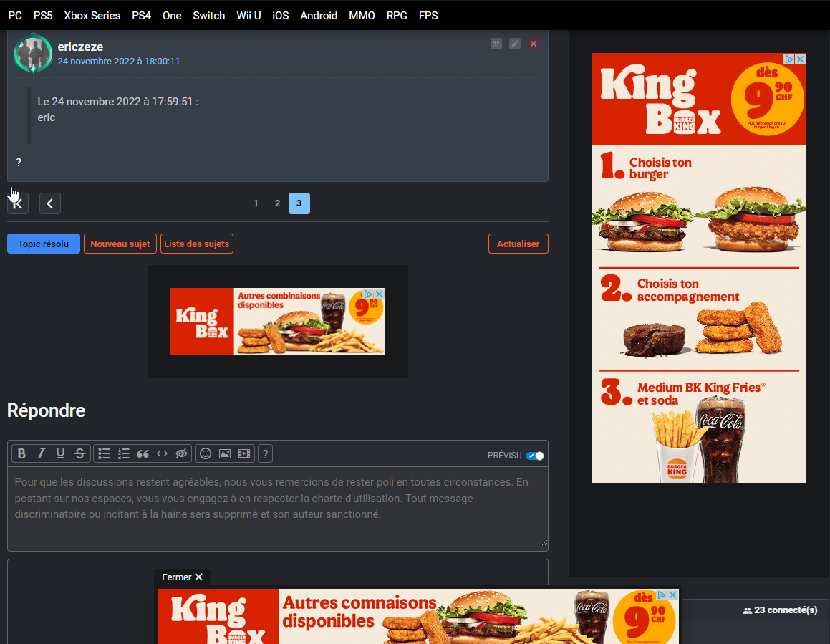
Task: Quote ericzeze's message with the quote icon
Action: click(x=496, y=44)
